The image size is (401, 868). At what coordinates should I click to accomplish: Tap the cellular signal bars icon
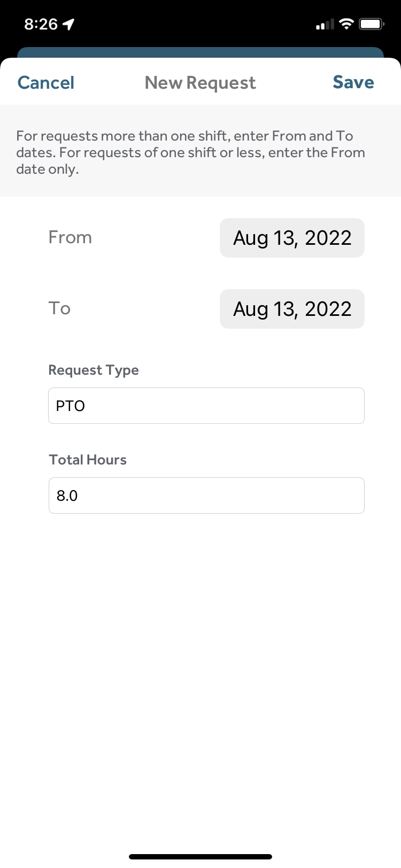pos(325,24)
